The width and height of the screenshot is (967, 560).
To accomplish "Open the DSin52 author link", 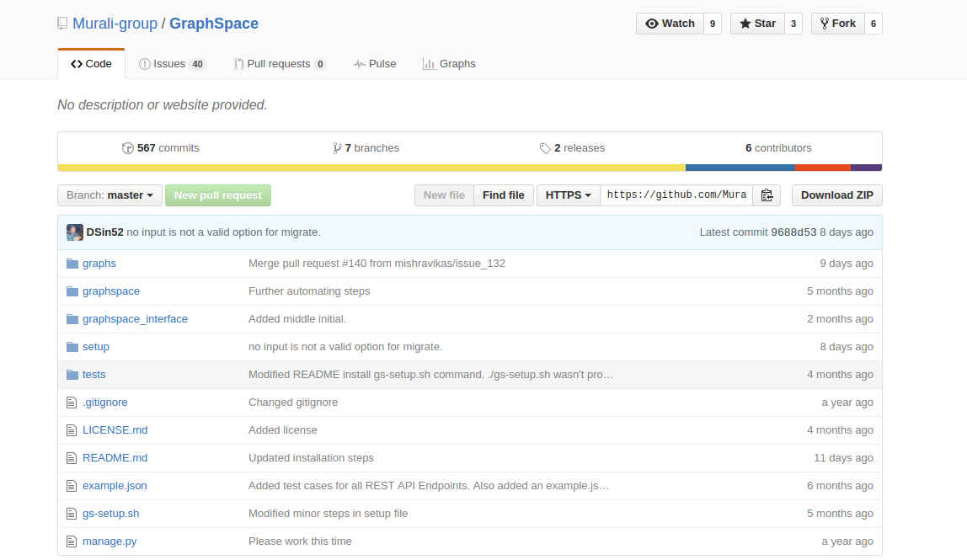I will (104, 232).
